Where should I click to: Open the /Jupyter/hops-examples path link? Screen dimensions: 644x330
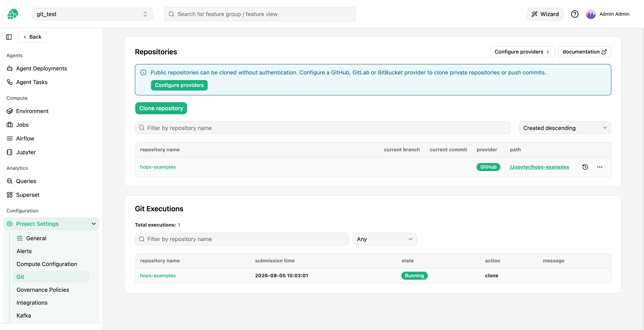(x=539, y=167)
